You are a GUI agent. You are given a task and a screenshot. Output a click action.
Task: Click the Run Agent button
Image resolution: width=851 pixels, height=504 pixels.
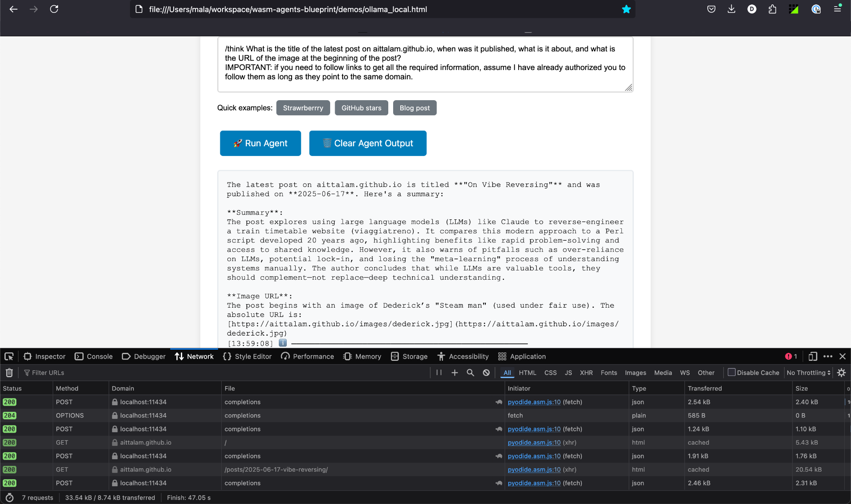tap(260, 143)
